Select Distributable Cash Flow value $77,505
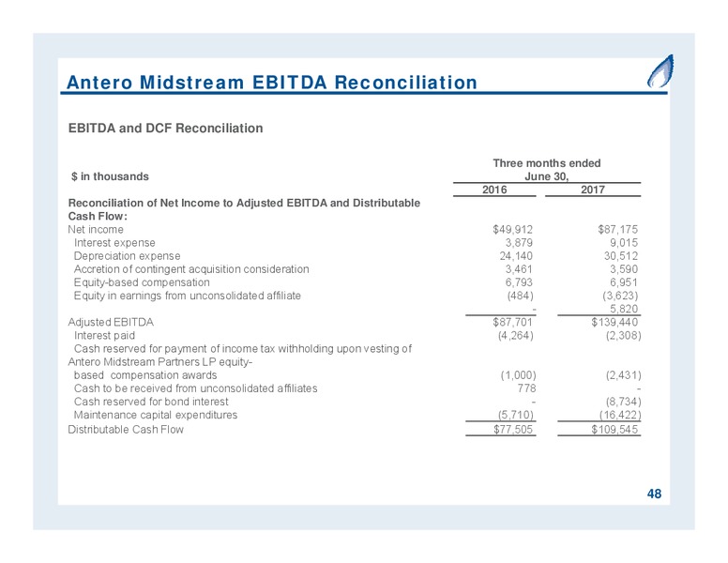Image resolution: width=728 pixels, height=563 pixels. (512, 429)
